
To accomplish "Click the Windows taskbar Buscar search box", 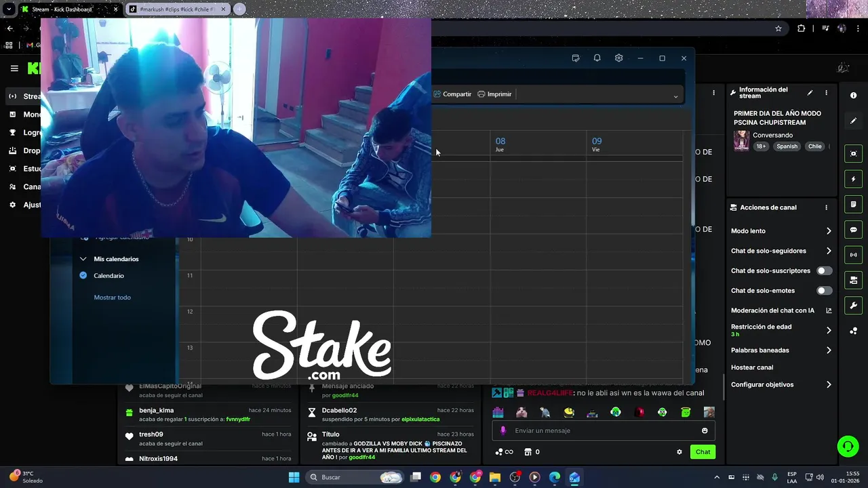I will 354,477.
